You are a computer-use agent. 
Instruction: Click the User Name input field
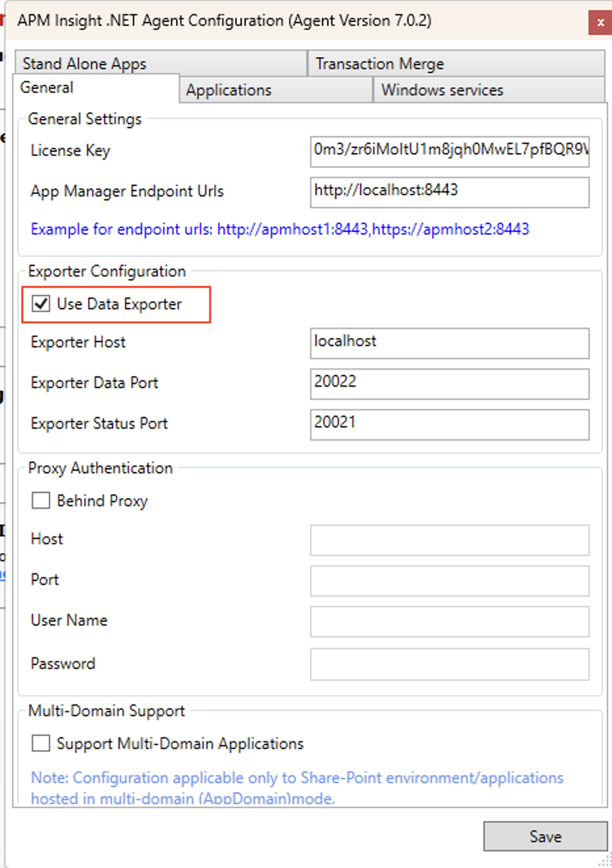click(x=450, y=622)
